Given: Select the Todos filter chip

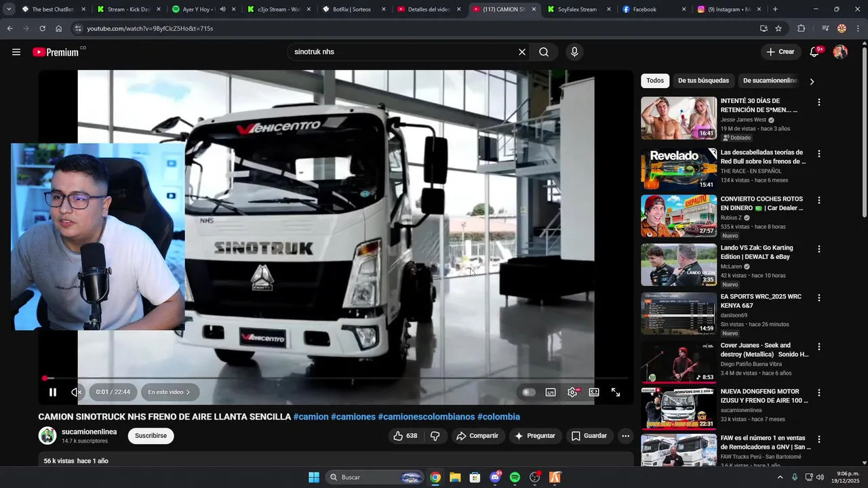Looking at the screenshot, I should (x=655, y=81).
